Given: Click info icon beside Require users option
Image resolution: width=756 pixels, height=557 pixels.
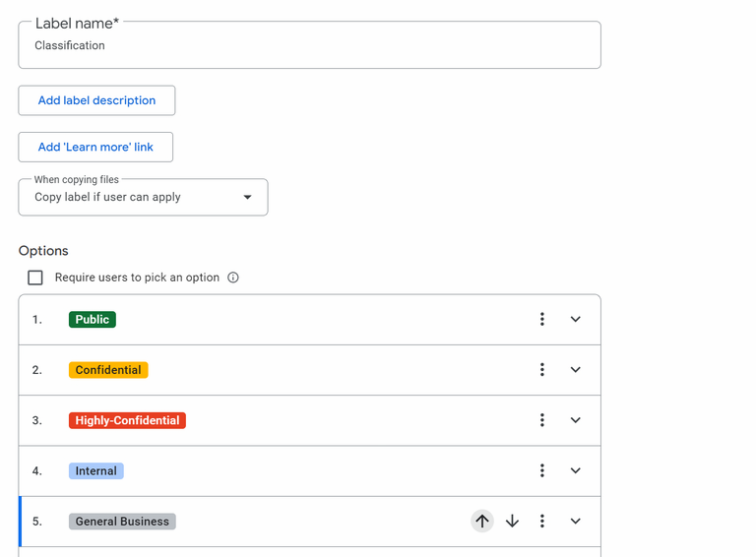Looking at the screenshot, I should pos(233,278).
